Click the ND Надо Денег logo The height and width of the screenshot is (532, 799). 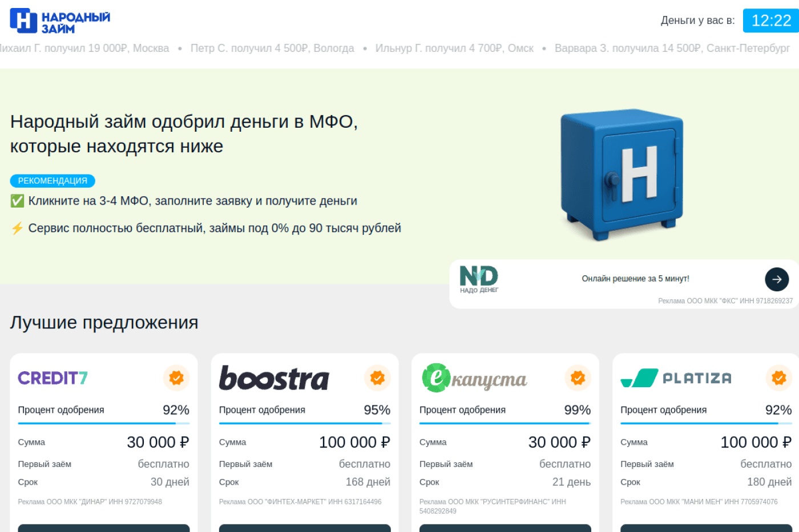click(479, 279)
